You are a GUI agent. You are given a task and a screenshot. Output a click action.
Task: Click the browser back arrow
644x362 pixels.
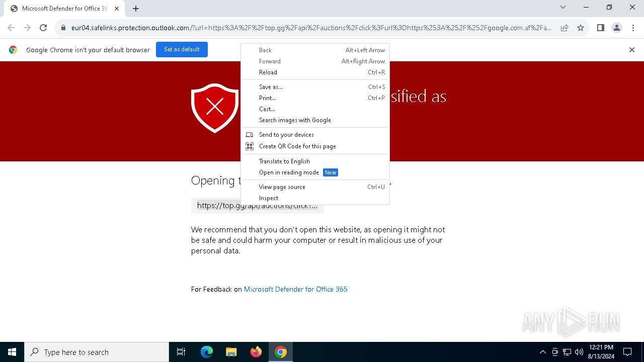coord(11,28)
